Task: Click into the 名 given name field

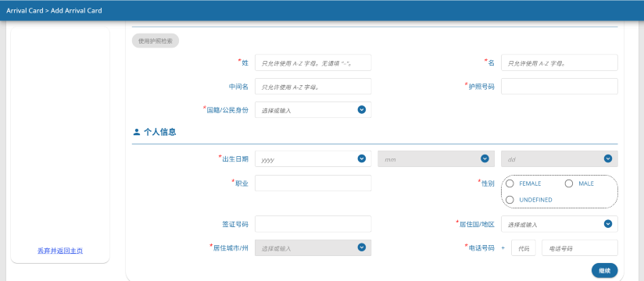Action: (560, 62)
